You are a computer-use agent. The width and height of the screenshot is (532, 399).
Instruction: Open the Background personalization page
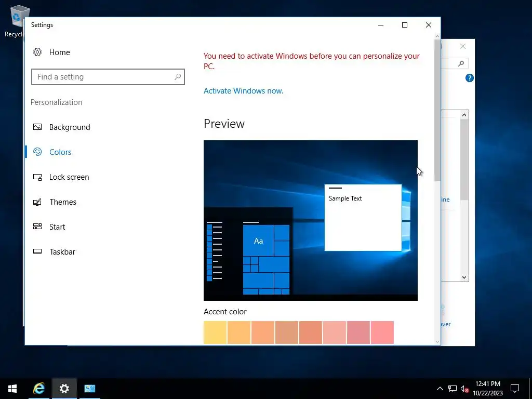[70, 127]
